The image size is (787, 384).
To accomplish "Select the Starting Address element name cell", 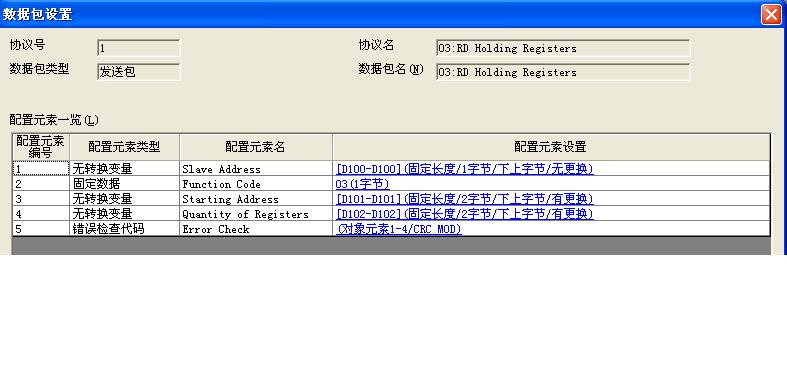I will click(255, 199).
